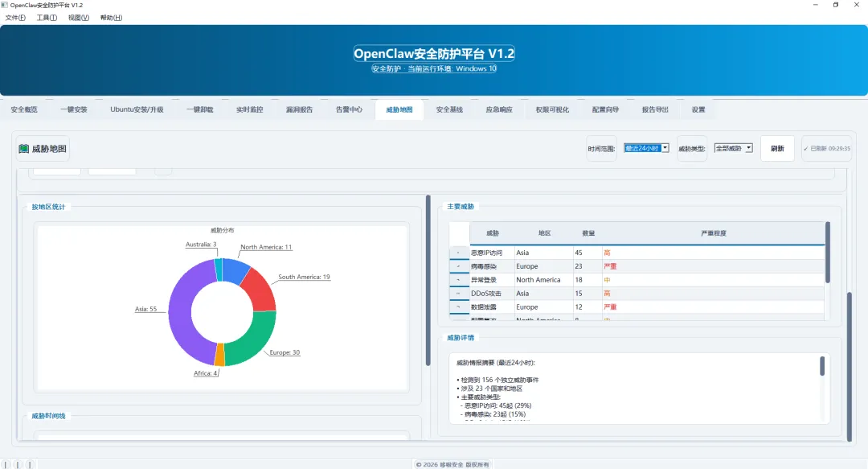Go to the 一键卸载 tab

pyautogui.click(x=200, y=109)
